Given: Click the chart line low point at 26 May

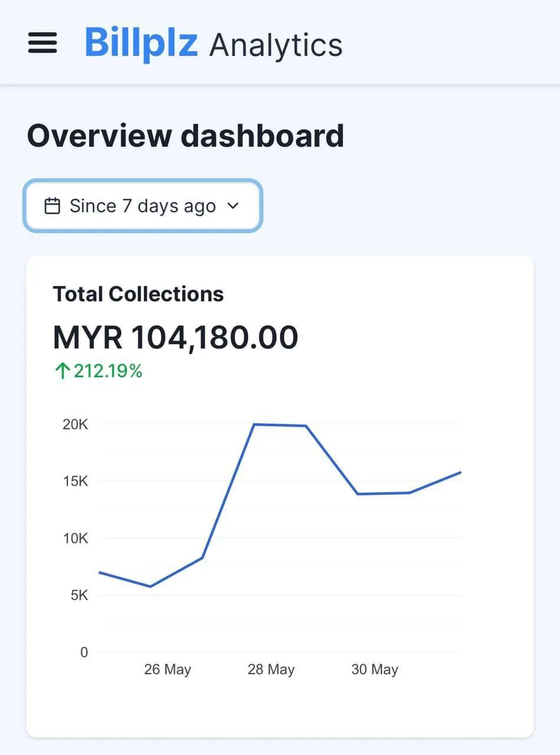Looking at the screenshot, I should (x=151, y=586).
